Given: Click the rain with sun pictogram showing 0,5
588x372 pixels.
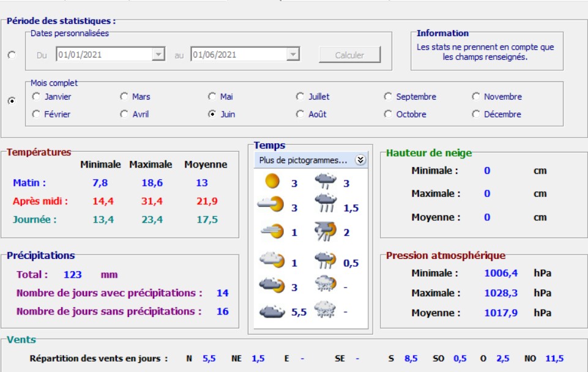Looking at the screenshot, I should [326, 260].
